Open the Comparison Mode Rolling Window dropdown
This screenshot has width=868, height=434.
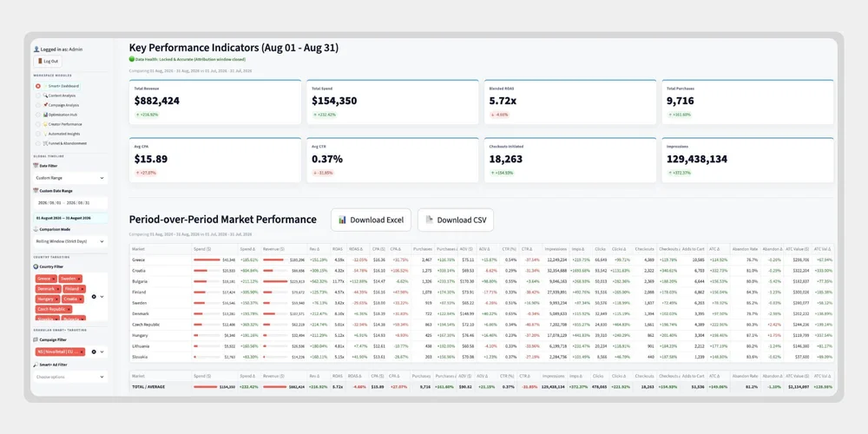tap(70, 241)
